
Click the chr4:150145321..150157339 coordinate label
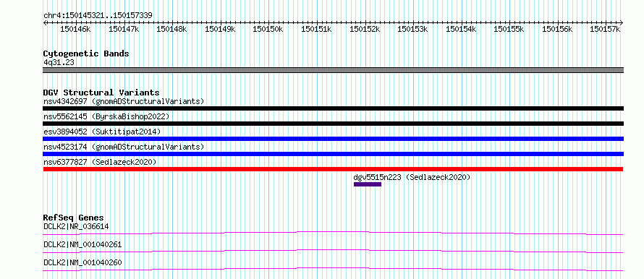[98, 15]
